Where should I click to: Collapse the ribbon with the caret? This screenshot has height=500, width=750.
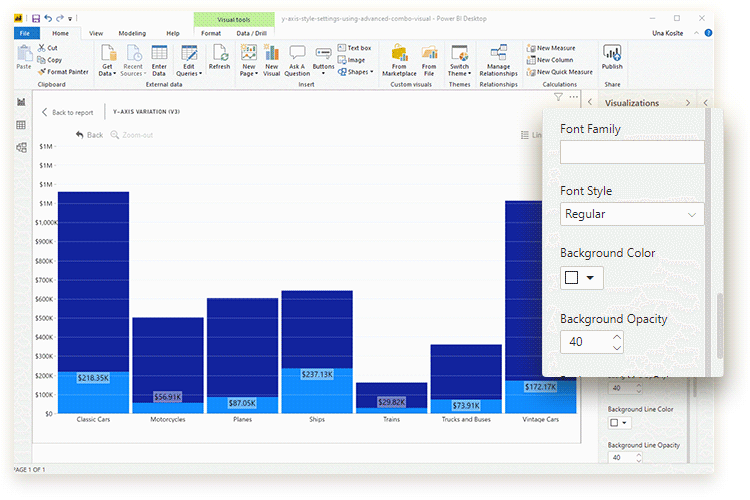coord(696,33)
